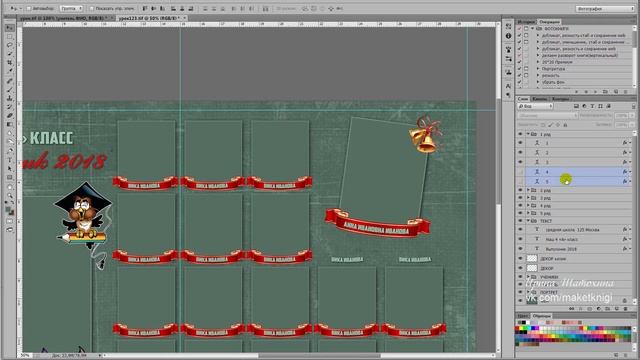Open the layer filter kind dropdown
The width and height of the screenshot is (640, 360).
pyautogui.click(x=535, y=106)
